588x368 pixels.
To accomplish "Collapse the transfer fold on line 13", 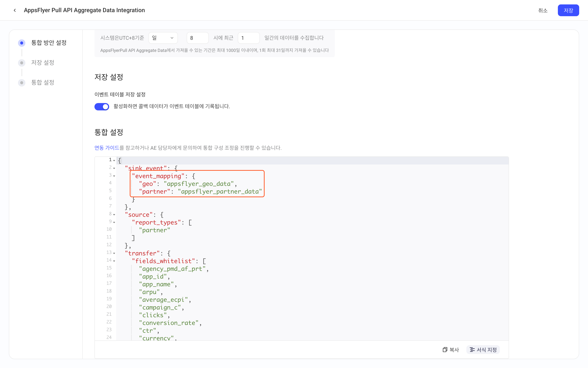I will coord(114,253).
